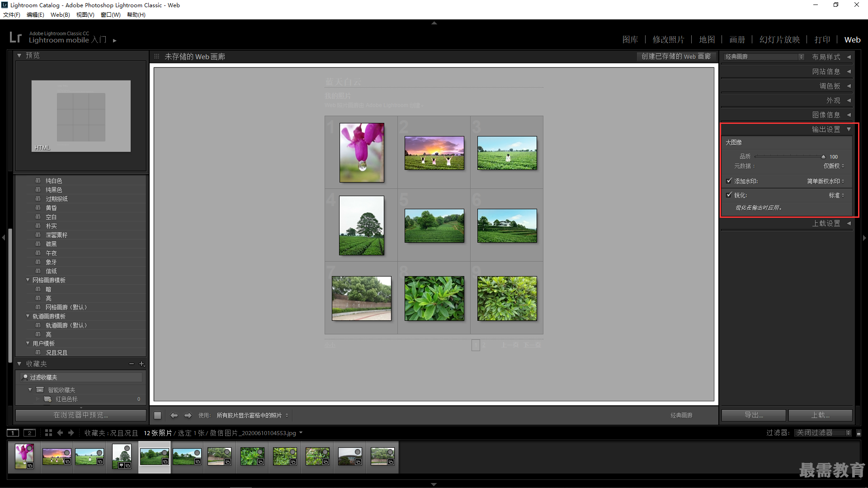Screen dimensions: 868x488
Task: Click the stop preview square icon
Action: pyautogui.click(x=157, y=415)
